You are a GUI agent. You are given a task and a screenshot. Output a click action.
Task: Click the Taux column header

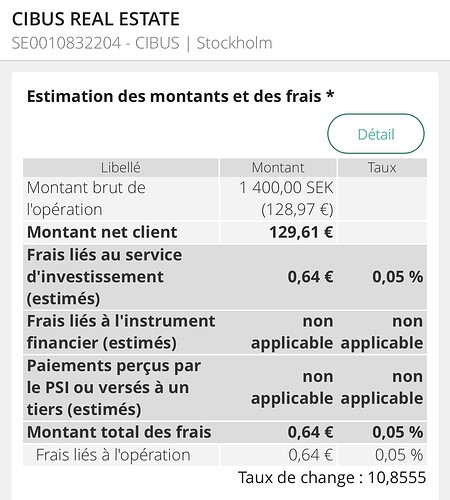(x=382, y=168)
